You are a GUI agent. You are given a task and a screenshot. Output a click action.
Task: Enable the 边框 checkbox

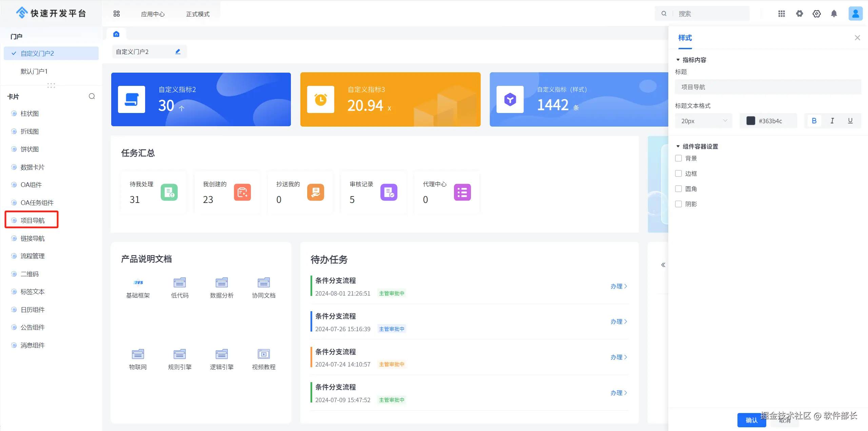click(x=678, y=173)
